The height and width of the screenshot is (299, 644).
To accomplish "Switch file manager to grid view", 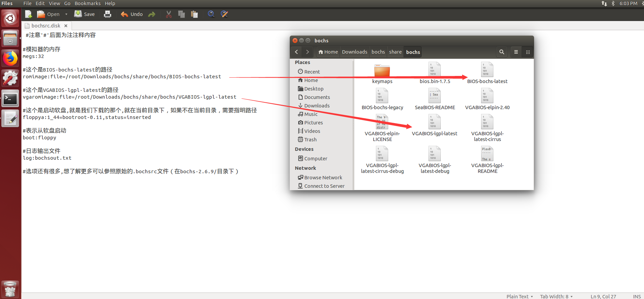I will (x=528, y=52).
